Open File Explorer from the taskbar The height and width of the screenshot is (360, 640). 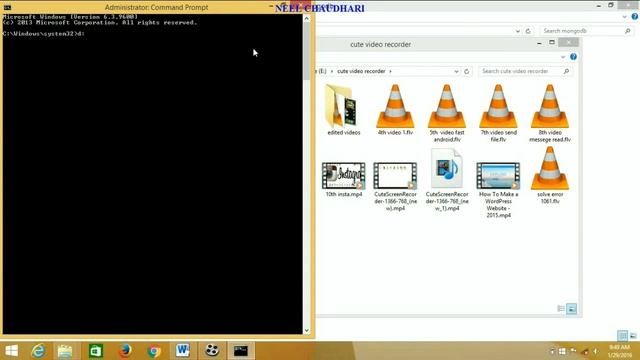65,351
